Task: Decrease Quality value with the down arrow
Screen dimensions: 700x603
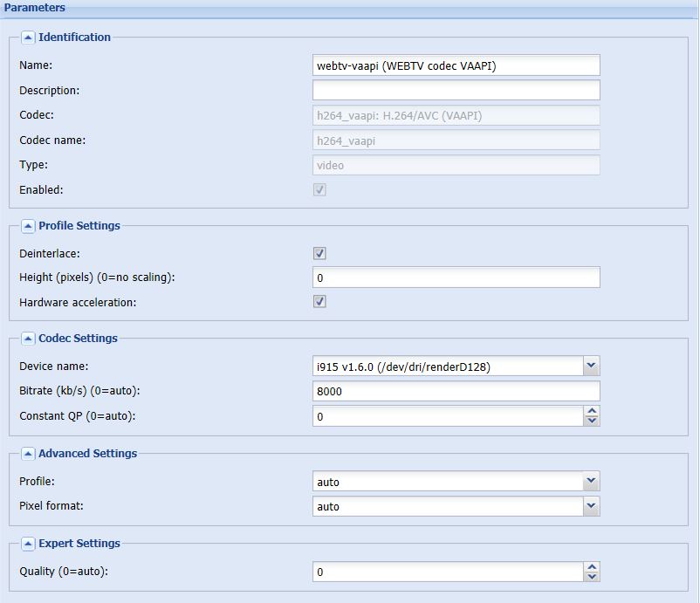Action: pyautogui.click(x=592, y=576)
